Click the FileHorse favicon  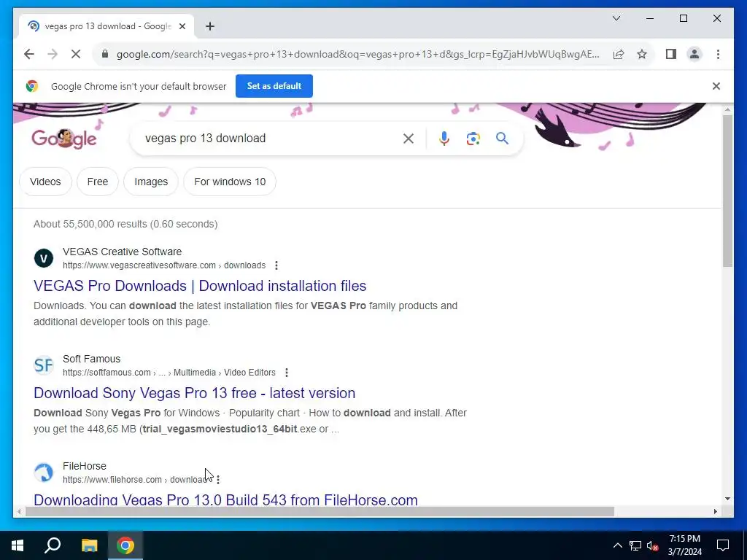tap(43, 472)
